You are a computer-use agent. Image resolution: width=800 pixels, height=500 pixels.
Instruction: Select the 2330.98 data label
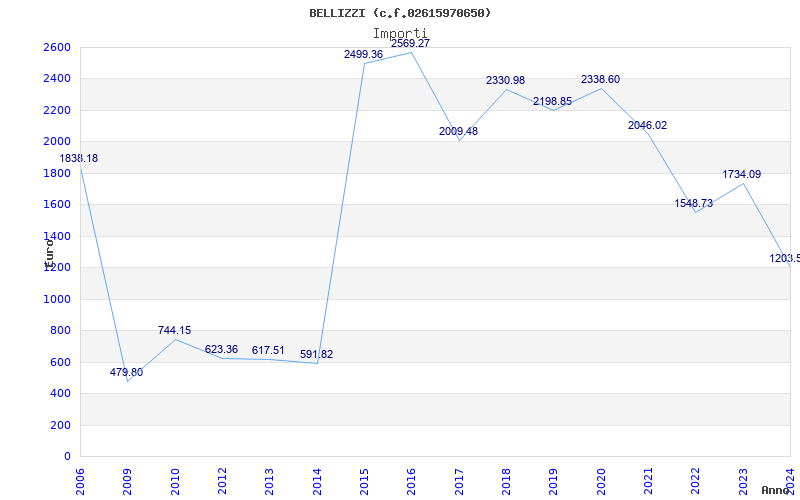tap(505, 80)
